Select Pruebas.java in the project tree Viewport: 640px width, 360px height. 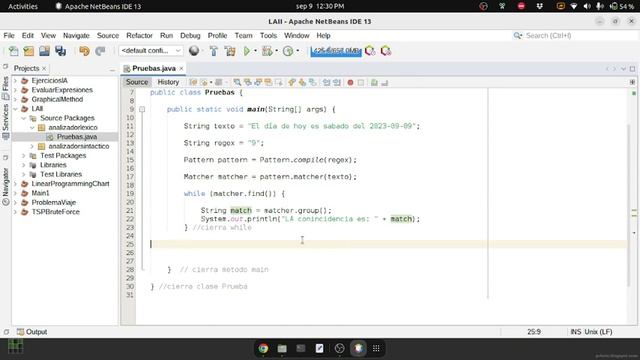[77, 137]
